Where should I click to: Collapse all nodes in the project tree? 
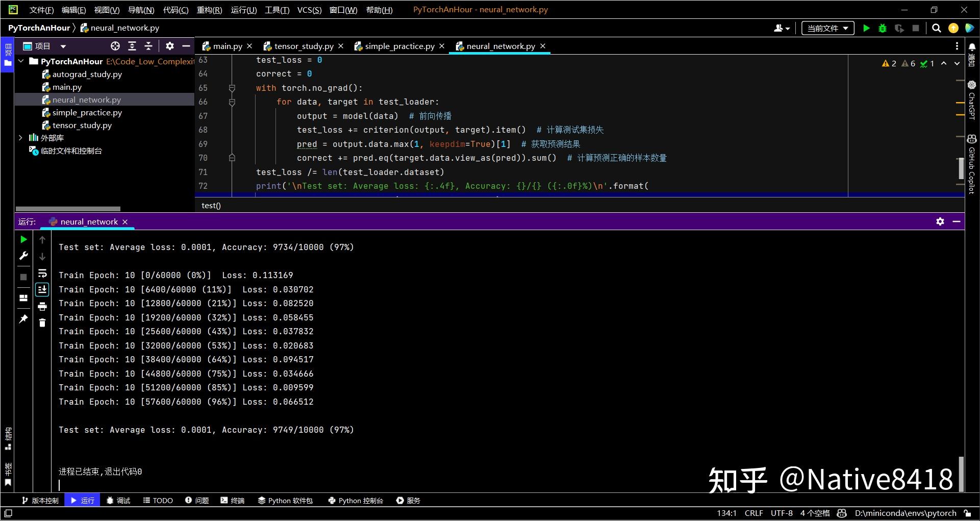[x=148, y=46]
